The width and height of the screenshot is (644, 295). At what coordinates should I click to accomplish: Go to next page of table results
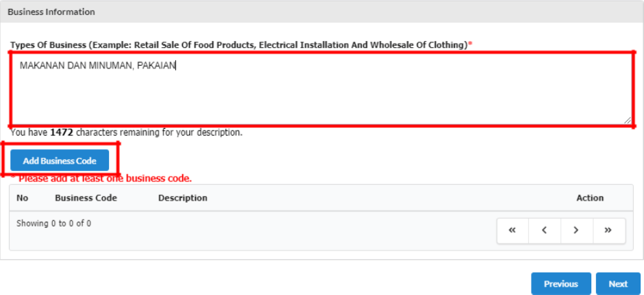[x=576, y=231]
